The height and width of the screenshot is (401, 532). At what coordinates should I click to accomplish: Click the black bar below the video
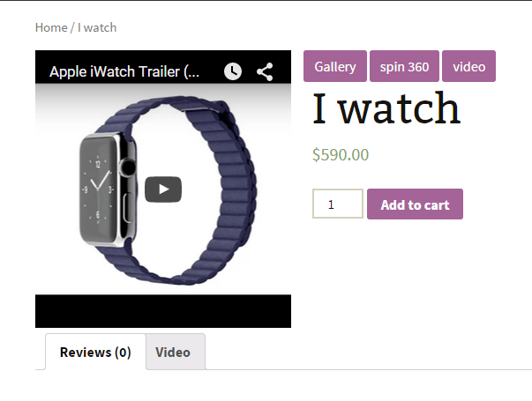tap(163, 311)
